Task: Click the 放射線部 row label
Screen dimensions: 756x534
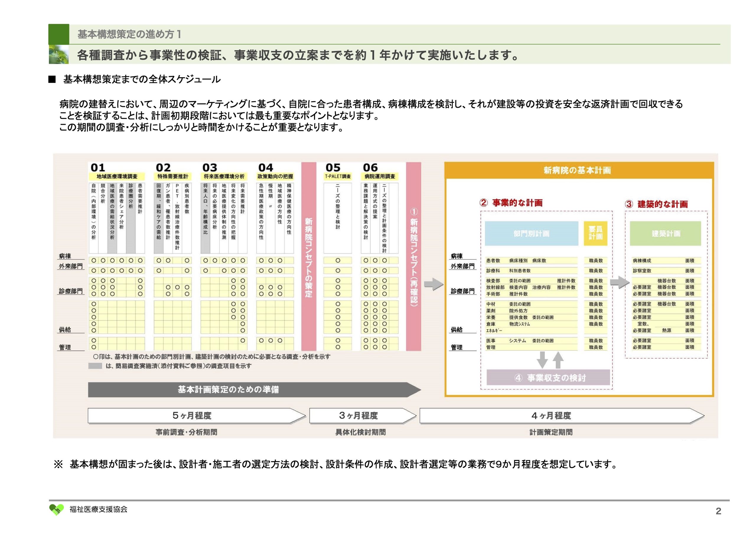Action: [495, 288]
